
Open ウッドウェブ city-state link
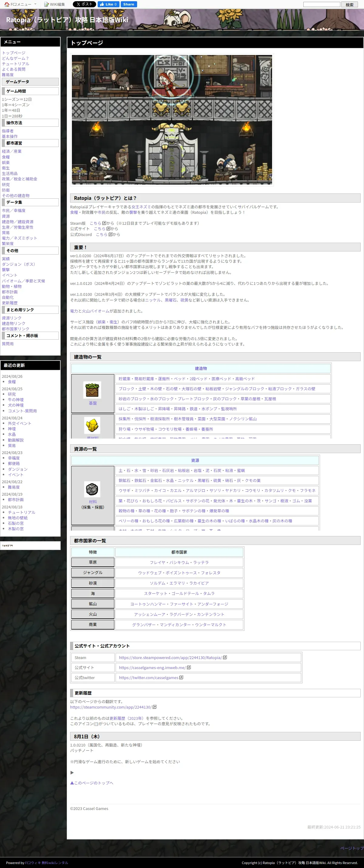click(x=150, y=573)
